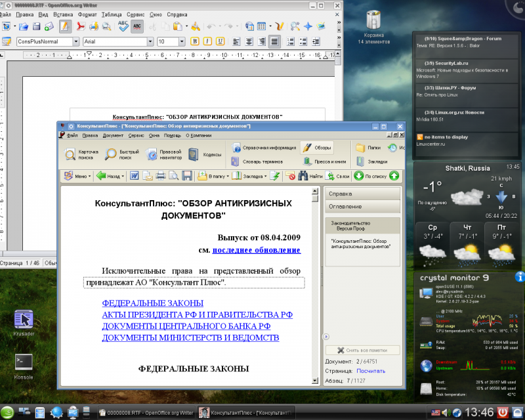Open Справочная информация
The height and width of the screenshot is (420, 525).
click(264, 148)
